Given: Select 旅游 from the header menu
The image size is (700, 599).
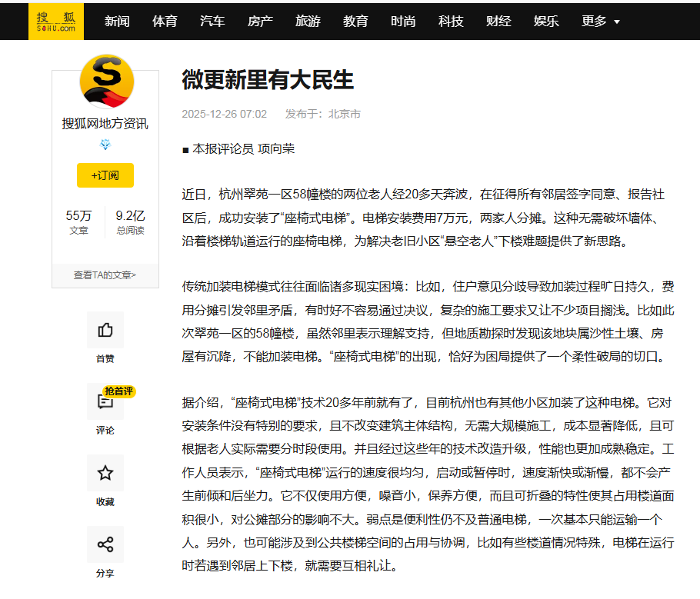Looking at the screenshot, I should [x=308, y=21].
